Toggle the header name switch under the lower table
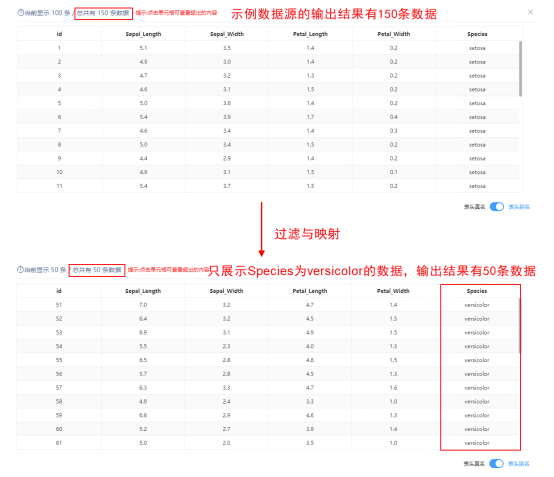This screenshot has width=554, height=477. coord(496,463)
